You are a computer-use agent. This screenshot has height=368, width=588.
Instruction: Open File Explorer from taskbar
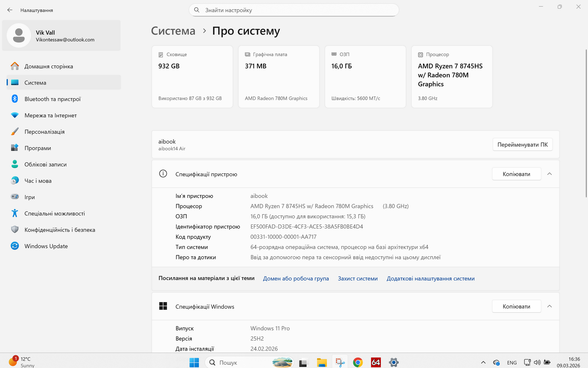pos(322,362)
